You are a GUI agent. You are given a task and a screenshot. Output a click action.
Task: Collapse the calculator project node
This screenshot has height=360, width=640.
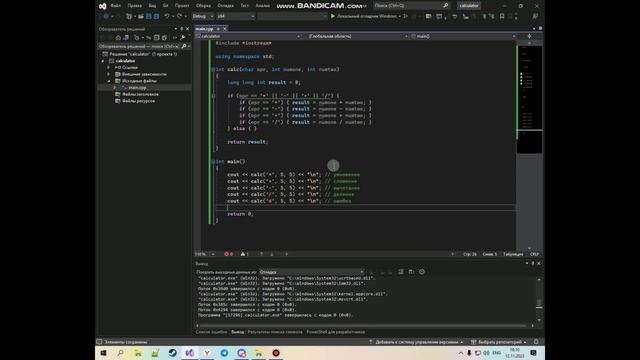[103, 61]
